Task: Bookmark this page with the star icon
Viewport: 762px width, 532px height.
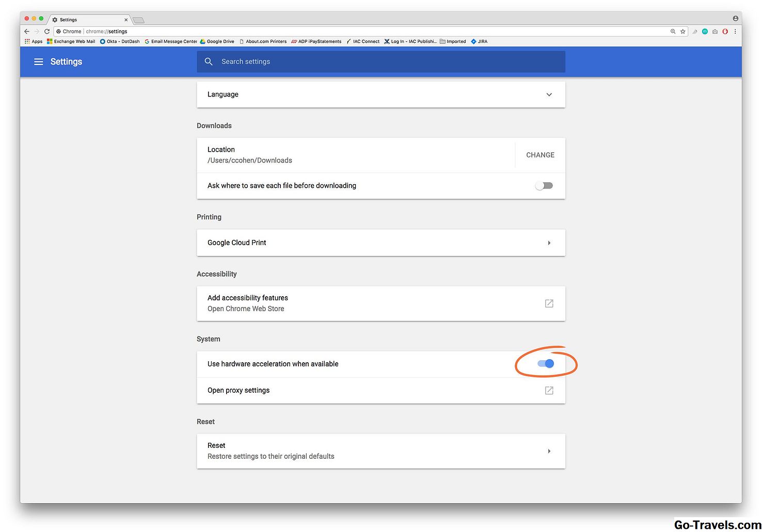Action: coord(682,31)
